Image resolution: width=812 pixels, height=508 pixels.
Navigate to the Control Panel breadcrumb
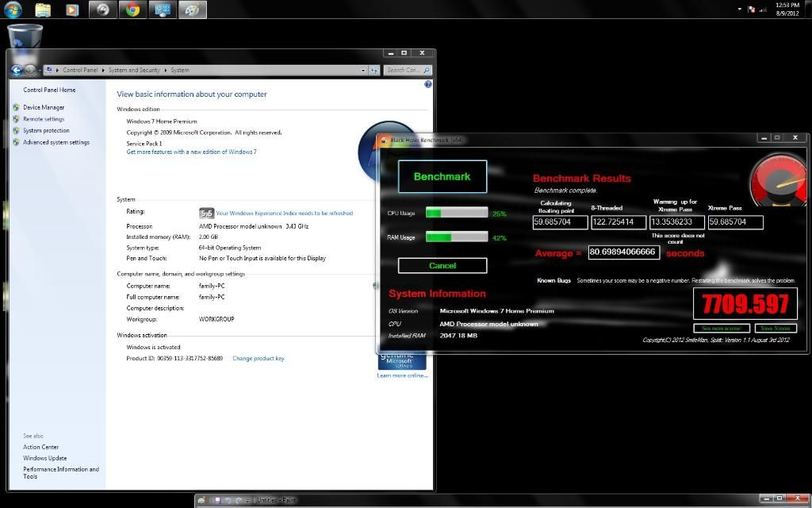coord(80,70)
